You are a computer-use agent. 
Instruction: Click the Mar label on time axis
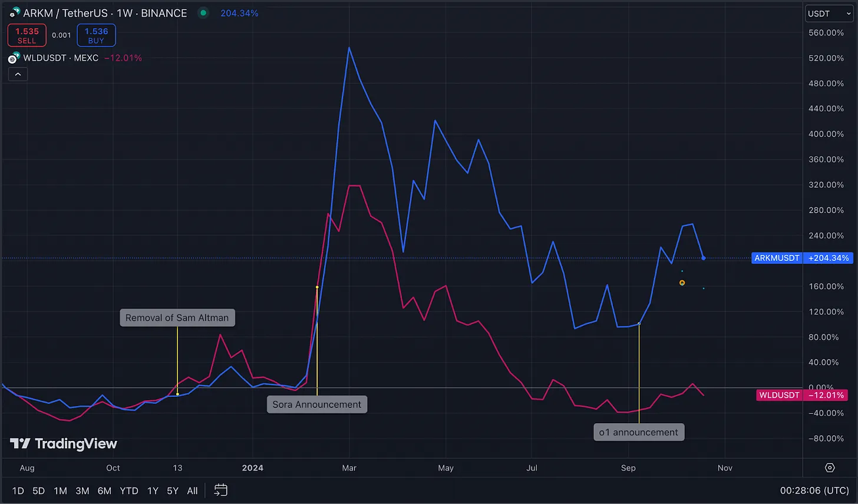tap(349, 468)
